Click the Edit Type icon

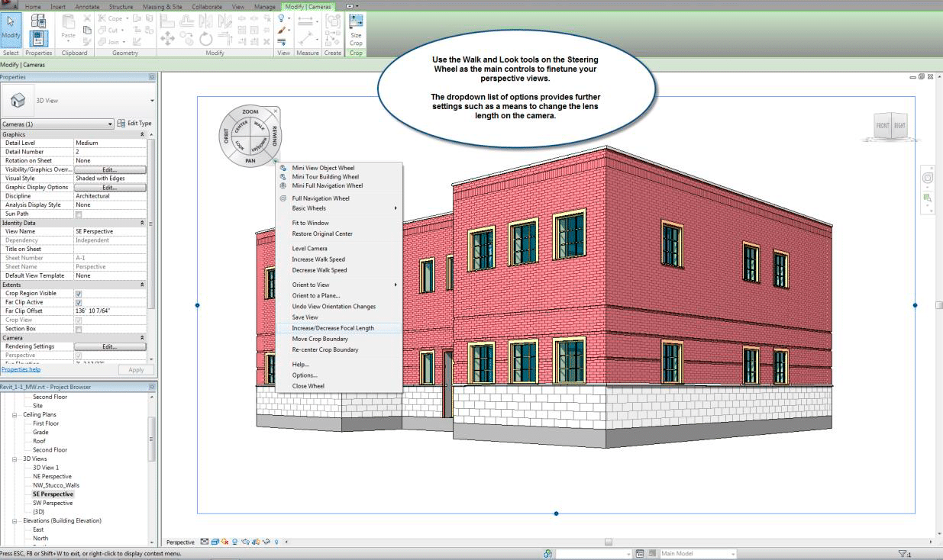click(134, 124)
